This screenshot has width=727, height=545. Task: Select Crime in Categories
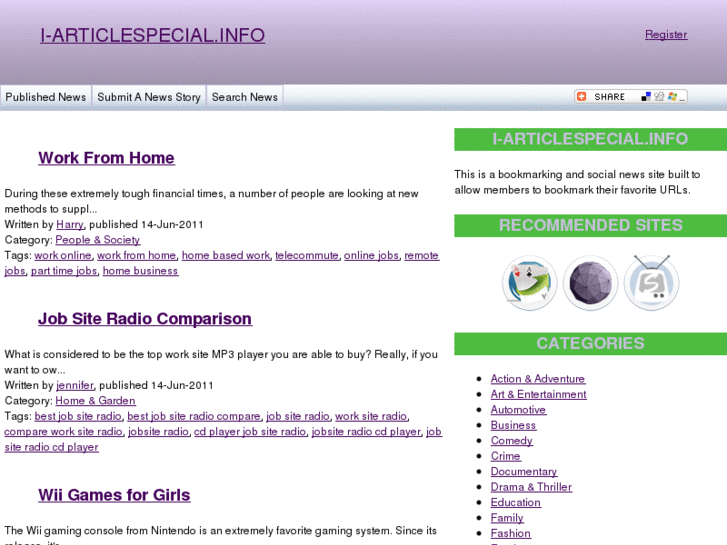pos(505,456)
